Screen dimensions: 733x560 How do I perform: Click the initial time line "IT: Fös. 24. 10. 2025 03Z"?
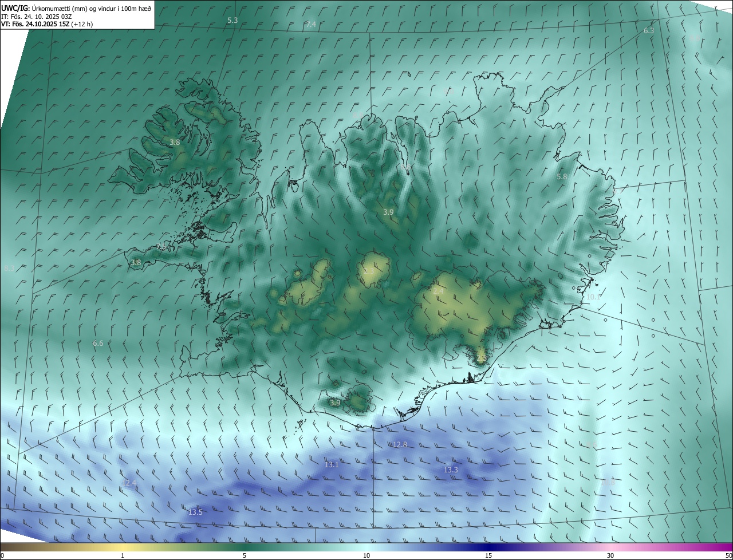[x=37, y=17]
